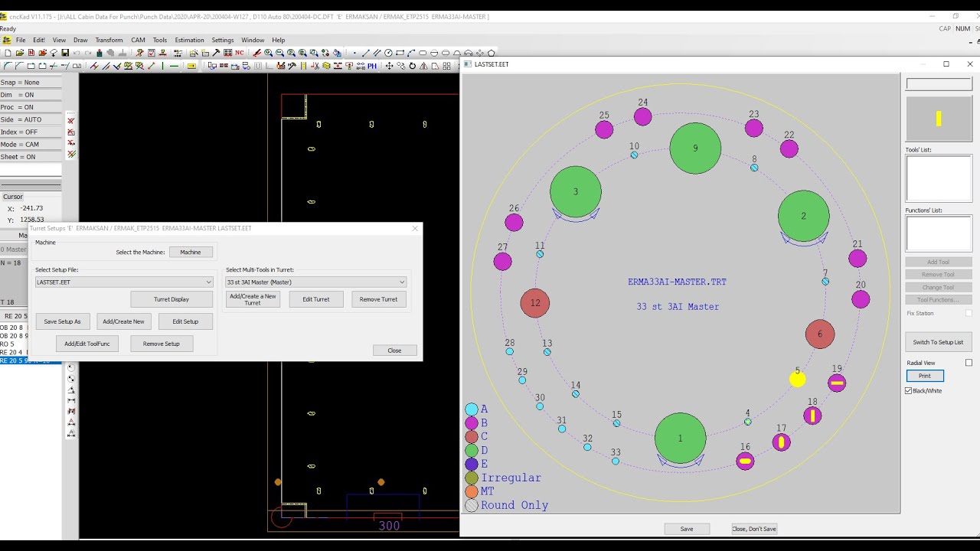Click the Save diskette toolbar icon
The image size is (980, 551).
pyautogui.click(x=65, y=53)
